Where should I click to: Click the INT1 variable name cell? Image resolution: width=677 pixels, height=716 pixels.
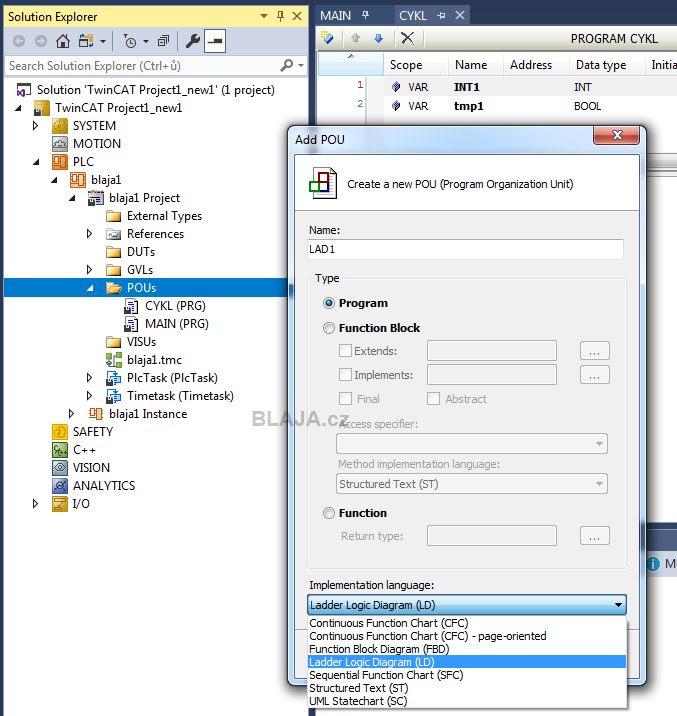coord(467,87)
